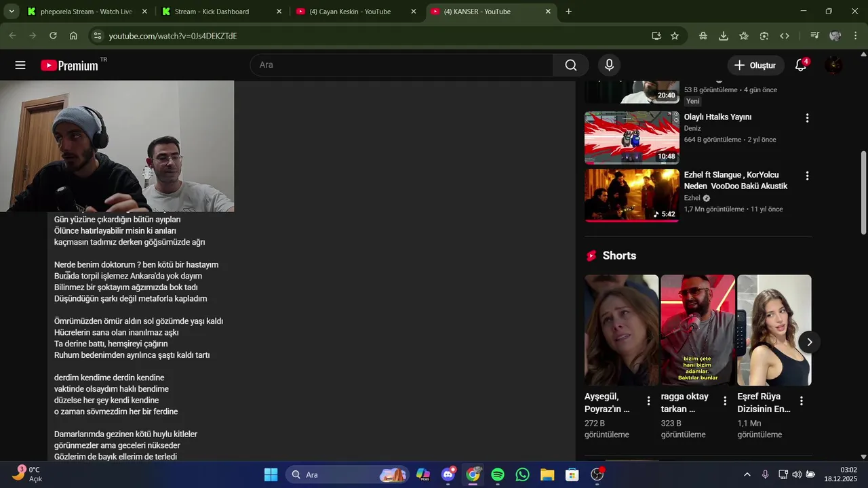Focus the YouTube Ara search field
The image size is (868, 488).
pos(401,65)
